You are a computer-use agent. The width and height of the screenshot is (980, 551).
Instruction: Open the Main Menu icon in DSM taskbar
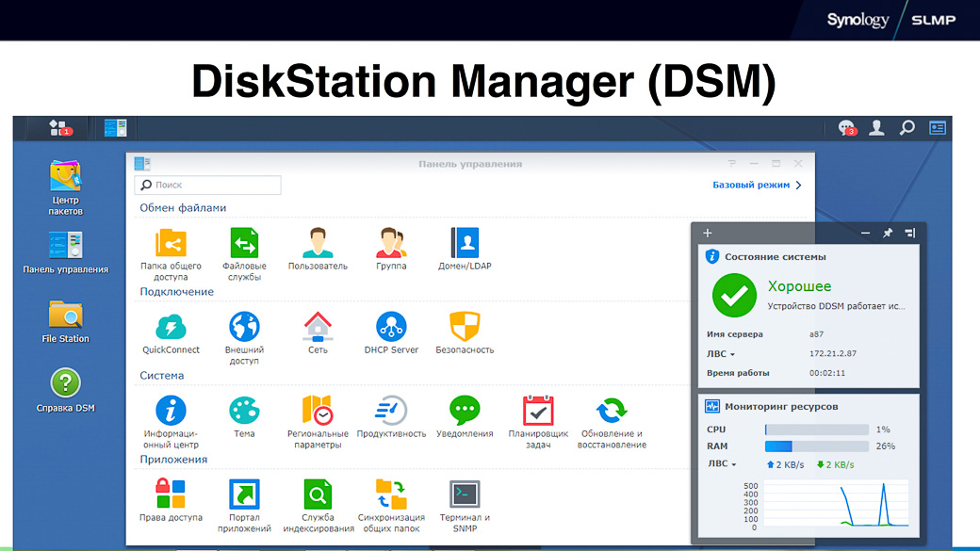point(60,127)
